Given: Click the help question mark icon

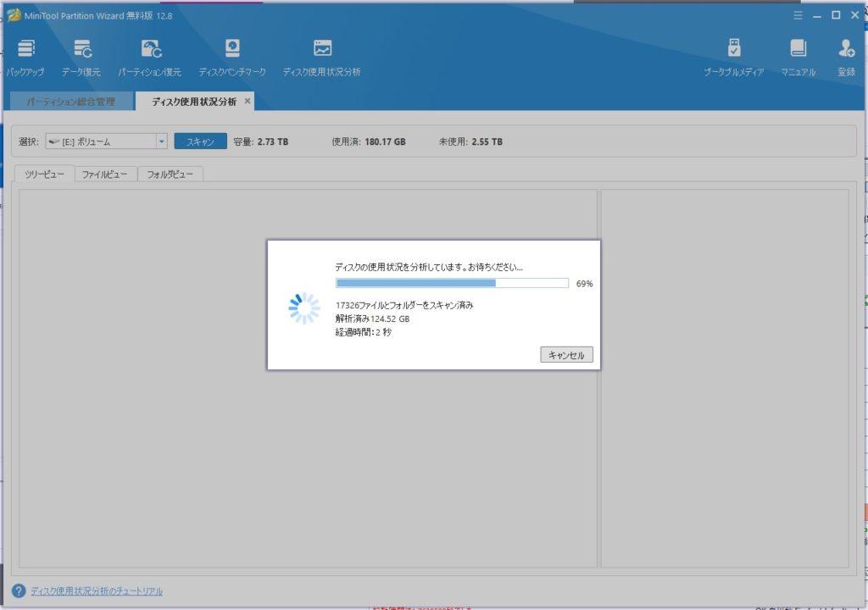Looking at the screenshot, I should 19,591.
